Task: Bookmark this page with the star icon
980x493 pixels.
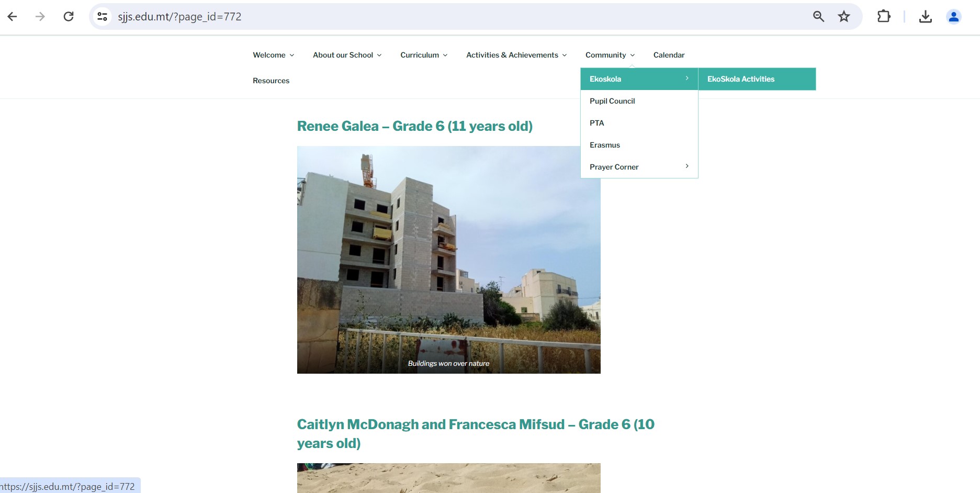Action: click(x=844, y=17)
